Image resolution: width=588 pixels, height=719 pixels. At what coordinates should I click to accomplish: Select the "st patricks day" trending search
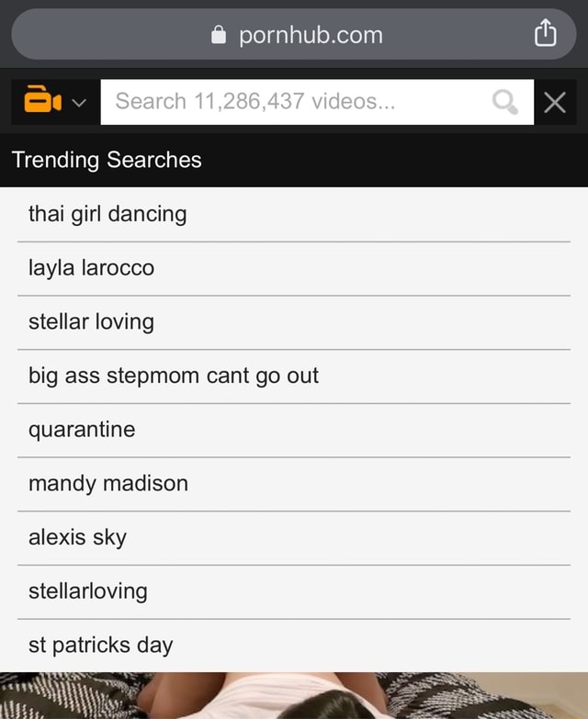tap(100, 645)
